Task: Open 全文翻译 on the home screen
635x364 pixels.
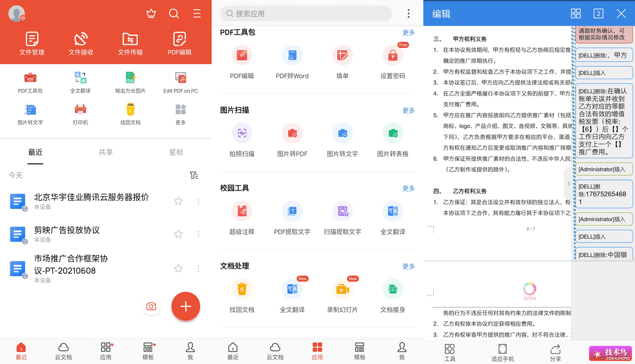Action: tap(80, 82)
